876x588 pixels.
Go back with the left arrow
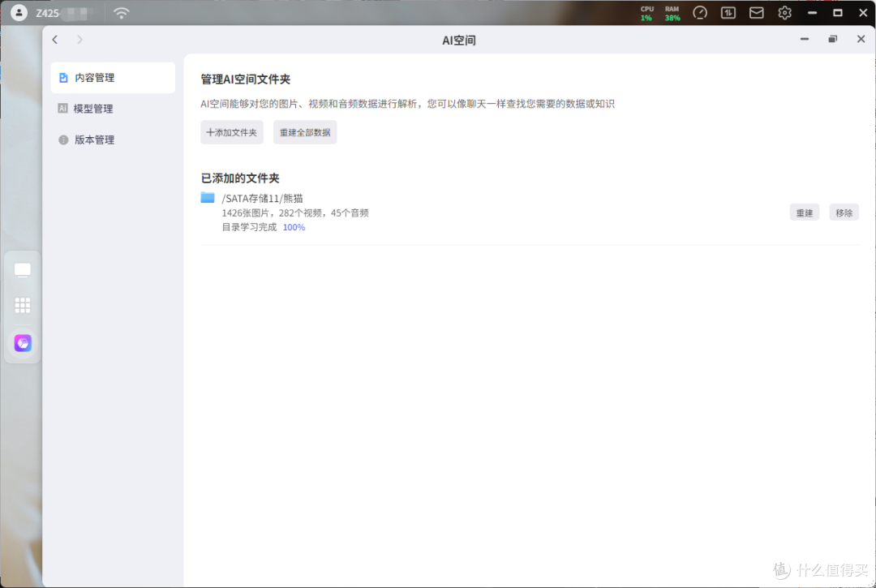point(55,40)
